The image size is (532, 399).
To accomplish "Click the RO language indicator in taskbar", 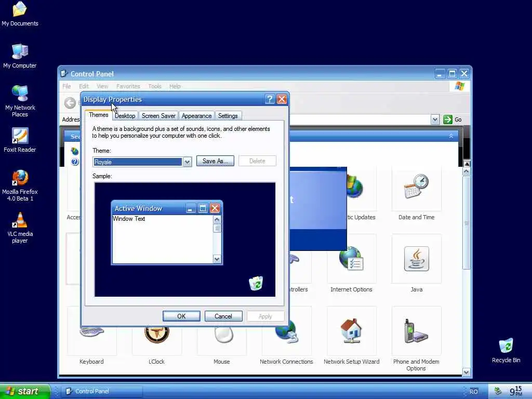I will coord(474,392).
